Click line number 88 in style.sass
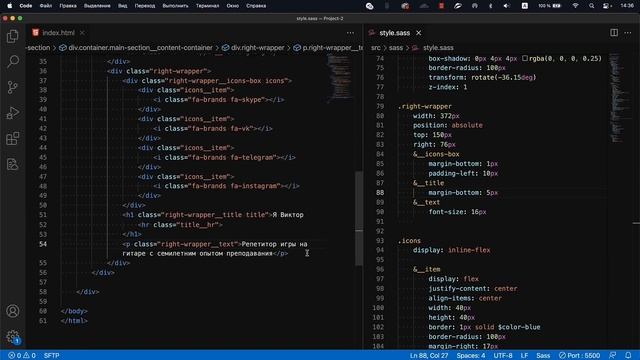This screenshot has height=360, width=640. click(380, 193)
